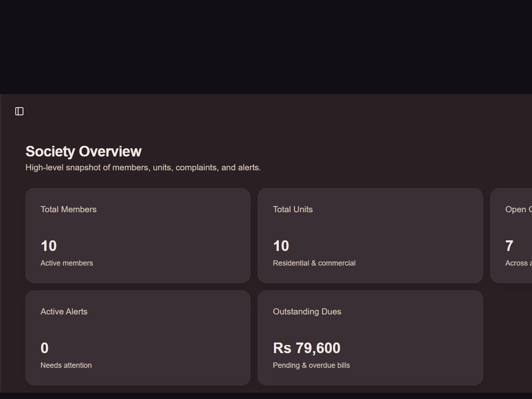Open the Total Members card
Image resolution: width=532 pixels, height=399 pixels.
[x=138, y=236]
